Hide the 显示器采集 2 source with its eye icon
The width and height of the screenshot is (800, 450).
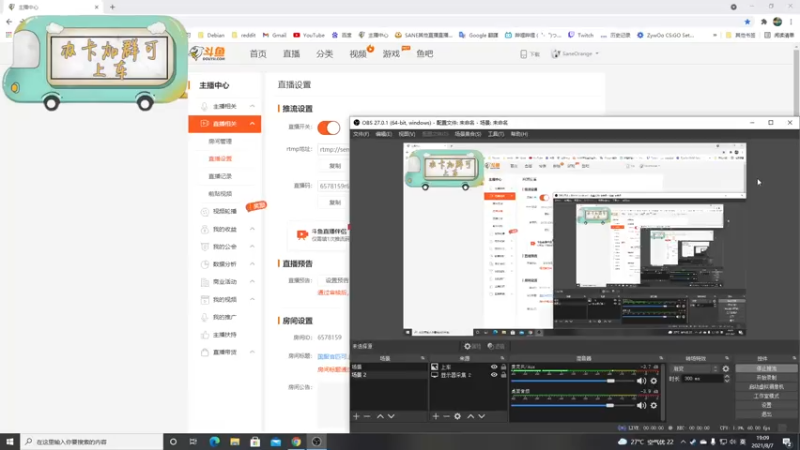click(494, 374)
